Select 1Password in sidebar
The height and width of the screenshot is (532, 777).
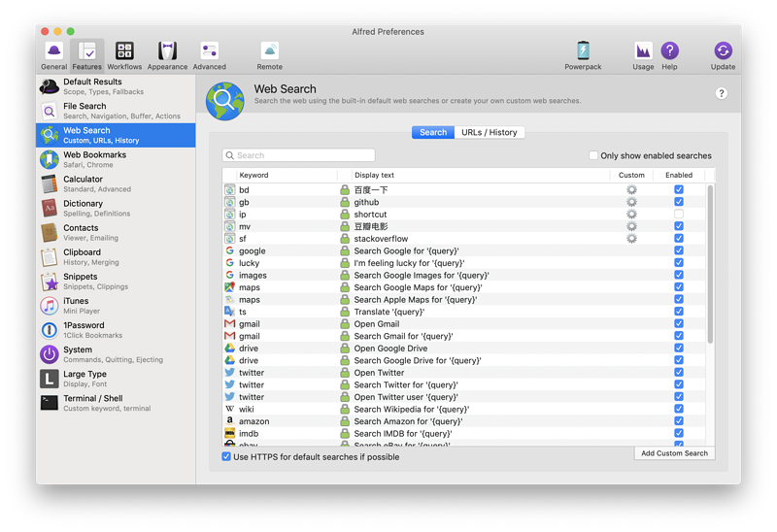[116, 330]
